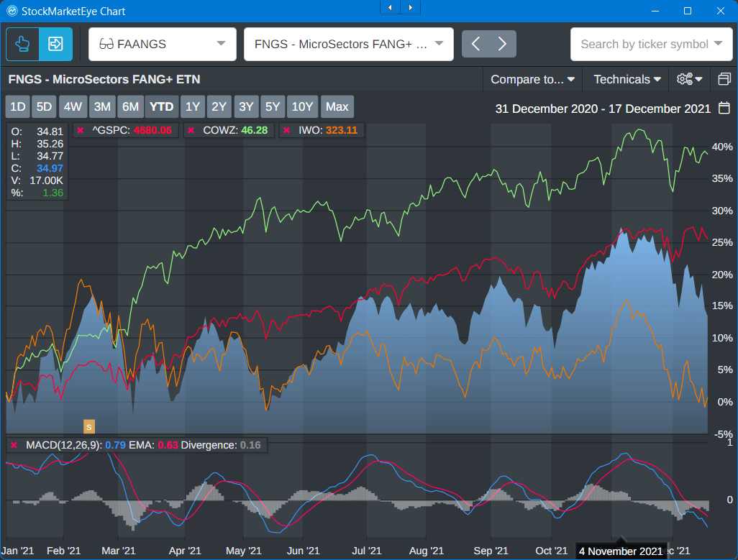
Task: Click the StockMarketEye app logo icon
Action: [12, 11]
